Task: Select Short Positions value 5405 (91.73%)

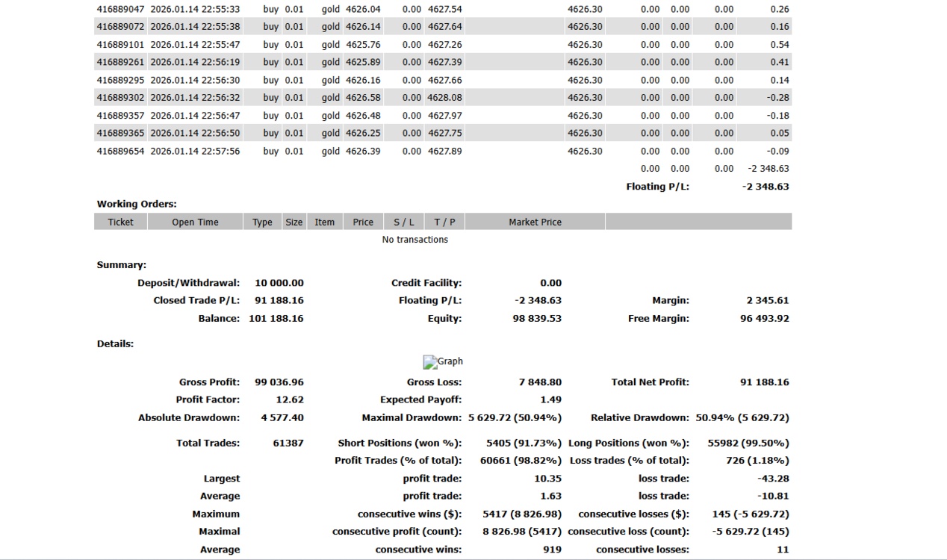Action: (x=524, y=443)
